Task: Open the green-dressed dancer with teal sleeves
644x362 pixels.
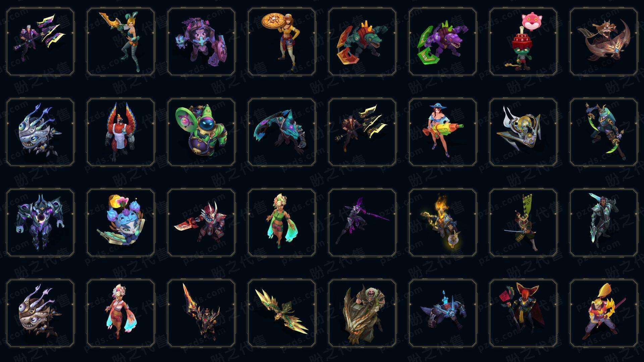Action: coord(282,223)
